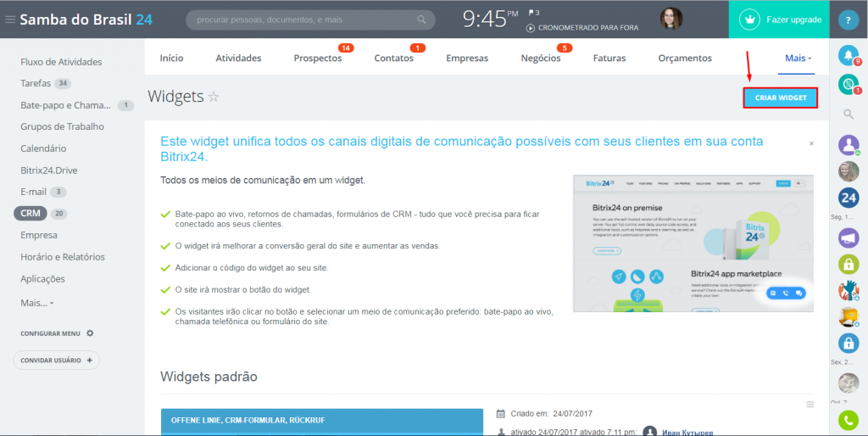Click the Bitrix24 widget preview image
This screenshot has height=436, width=868.
click(693, 243)
